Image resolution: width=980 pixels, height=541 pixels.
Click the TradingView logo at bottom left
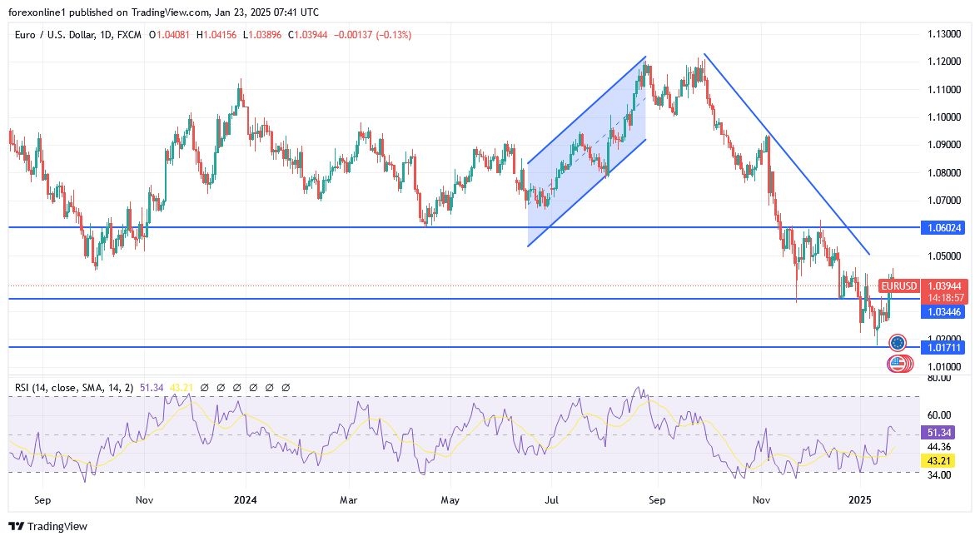[x=17, y=527]
